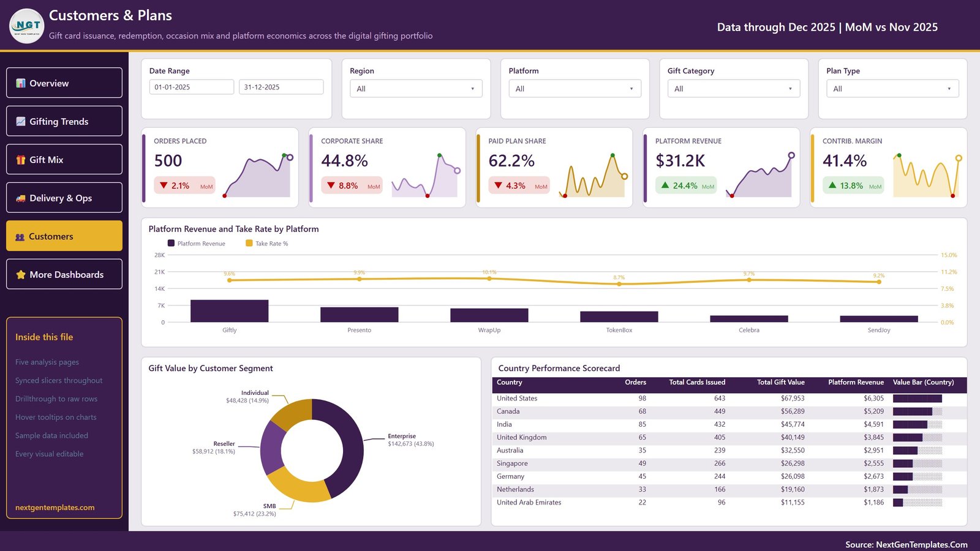This screenshot has width=980, height=551.
Task: Click the Delivery & Ops truck icon
Action: pos(21,198)
